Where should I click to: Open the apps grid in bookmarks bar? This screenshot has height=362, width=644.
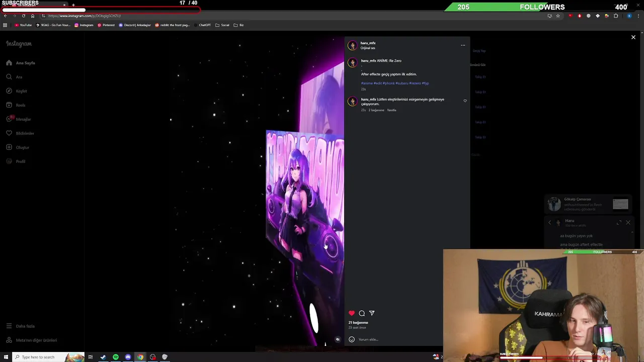pyautogui.click(x=5, y=25)
